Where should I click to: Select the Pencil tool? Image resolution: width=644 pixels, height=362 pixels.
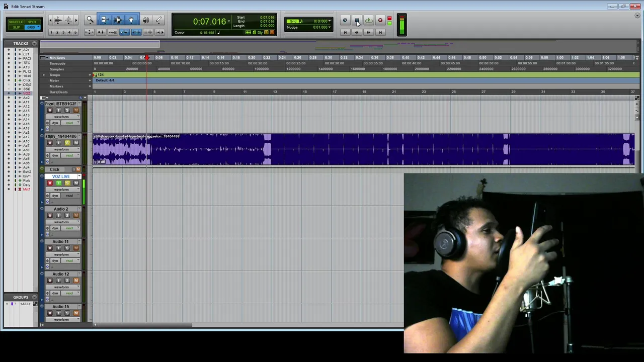tap(159, 20)
